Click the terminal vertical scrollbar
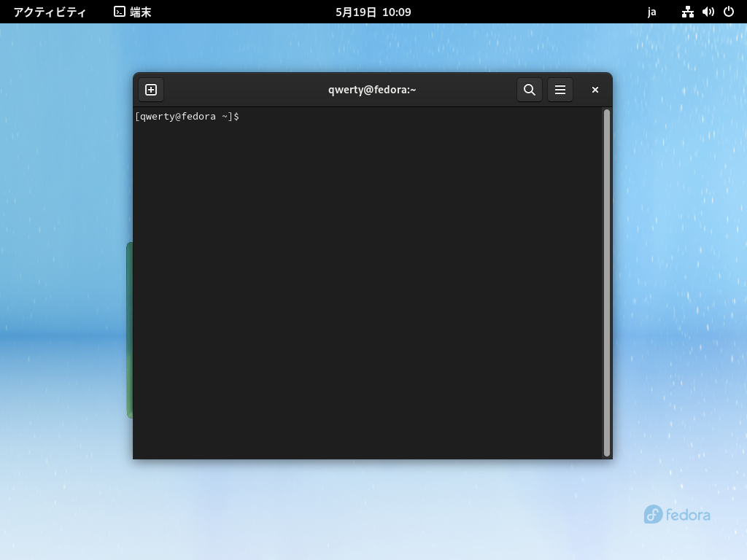 (x=607, y=283)
